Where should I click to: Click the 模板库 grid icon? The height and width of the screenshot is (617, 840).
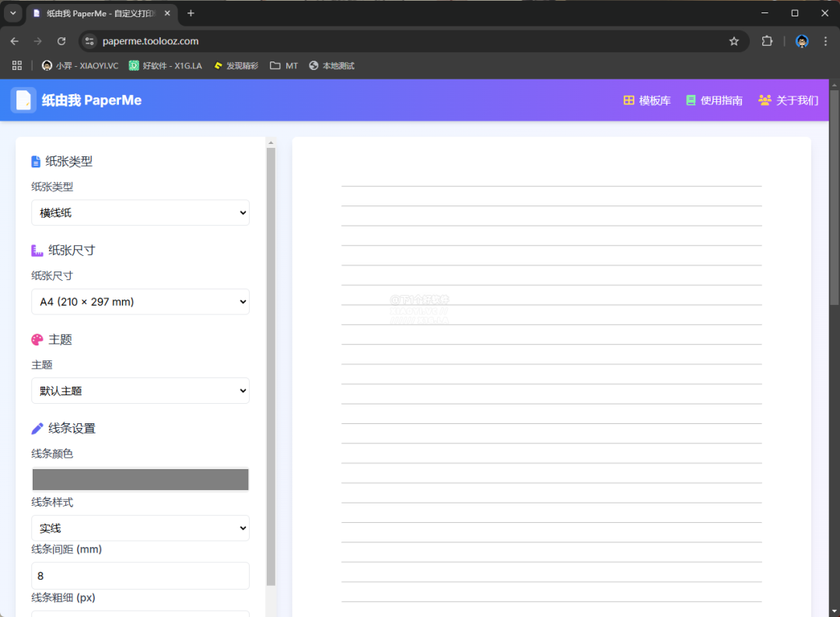[629, 100]
